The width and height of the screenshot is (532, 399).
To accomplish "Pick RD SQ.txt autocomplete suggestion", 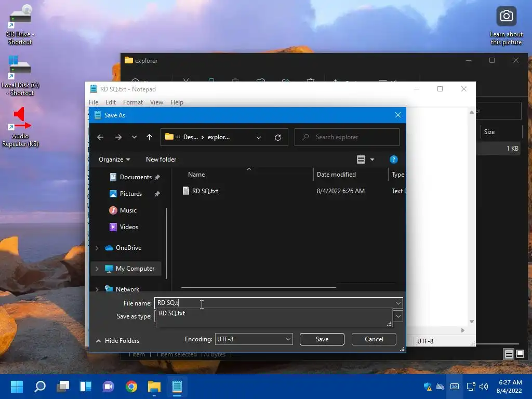I will 172,313.
